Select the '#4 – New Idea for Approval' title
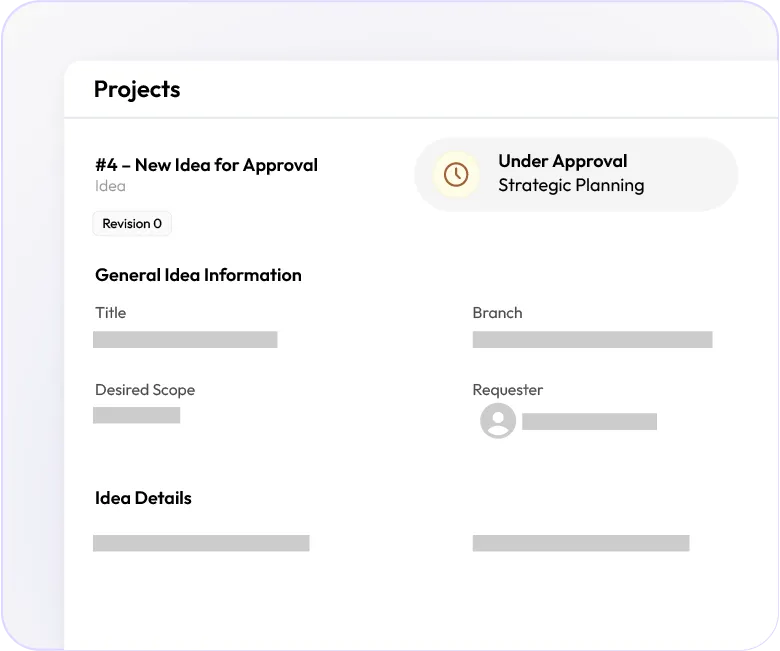This screenshot has width=780, height=651. [206, 165]
